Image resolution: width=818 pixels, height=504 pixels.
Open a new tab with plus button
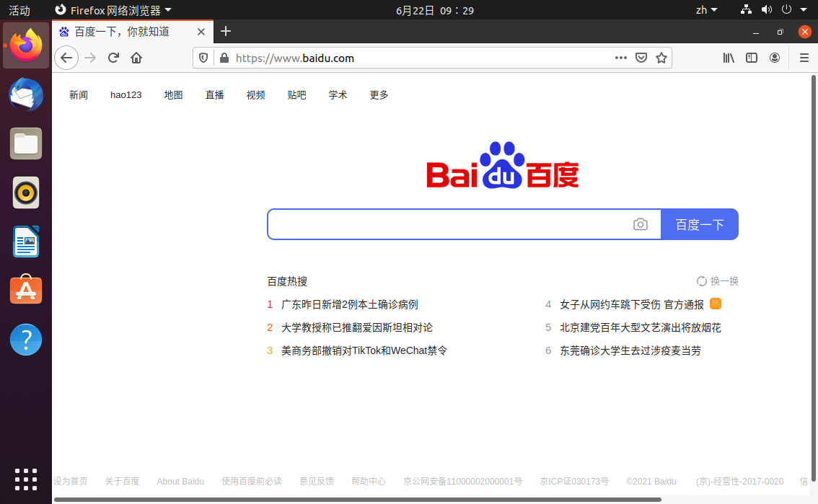point(225,31)
